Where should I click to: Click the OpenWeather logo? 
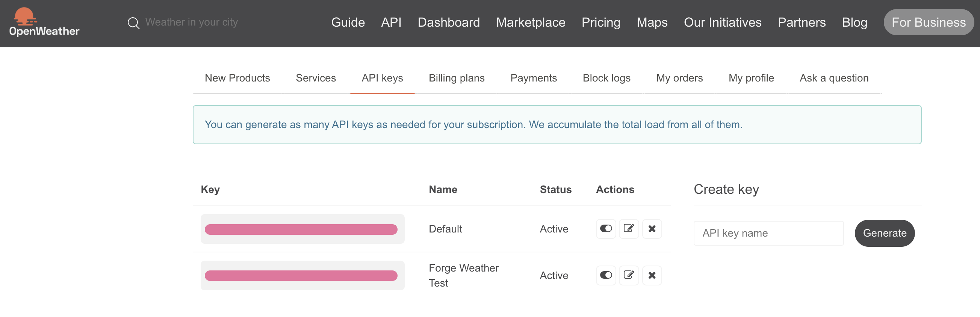[x=44, y=22]
